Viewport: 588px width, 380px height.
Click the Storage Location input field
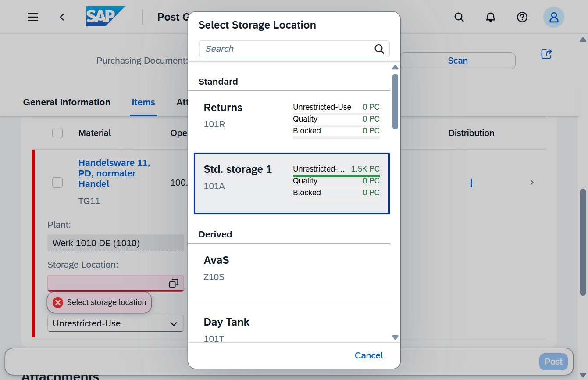click(116, 283)
